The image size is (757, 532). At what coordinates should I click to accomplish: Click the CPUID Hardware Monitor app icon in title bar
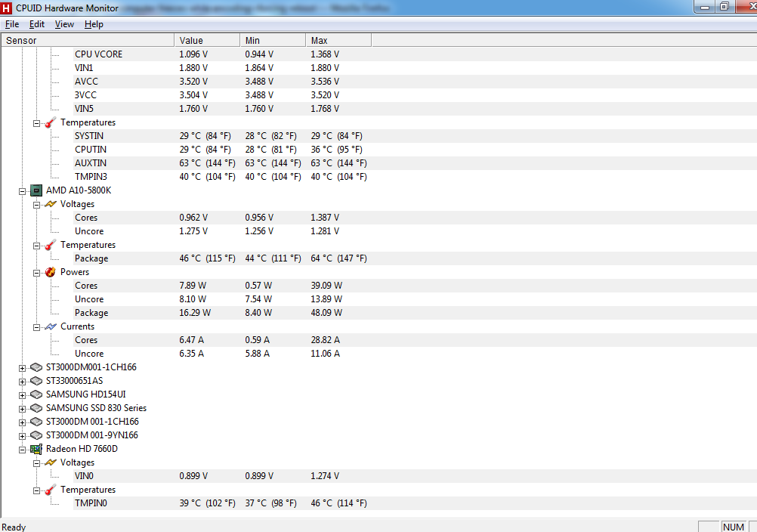(x=6, y=8)
